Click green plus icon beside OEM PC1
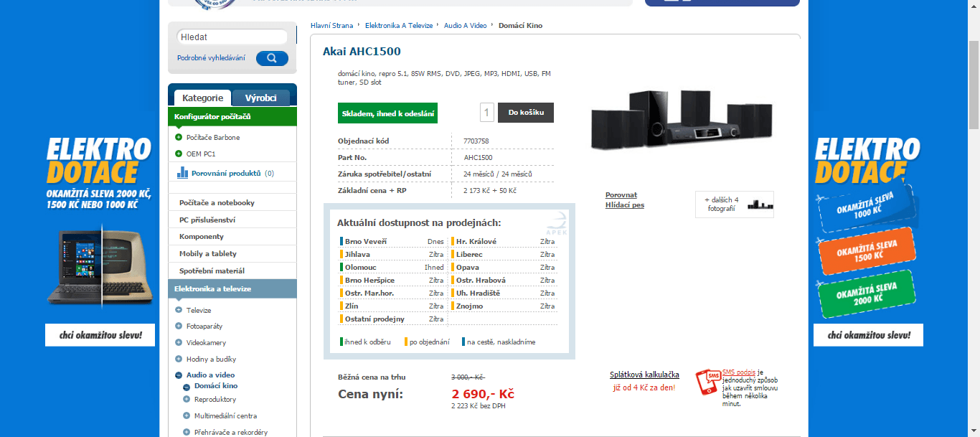Viewport: 980px width, 437px height. coord(179,154)
